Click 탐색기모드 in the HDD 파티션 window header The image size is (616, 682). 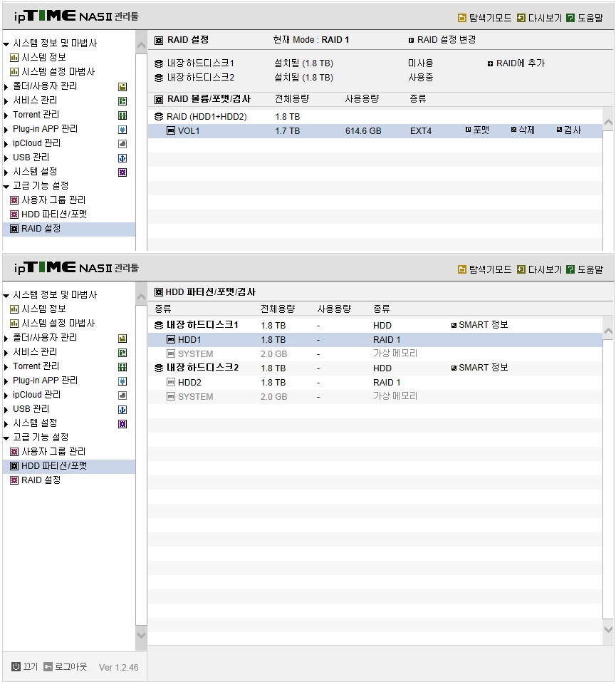click(485, 269)
